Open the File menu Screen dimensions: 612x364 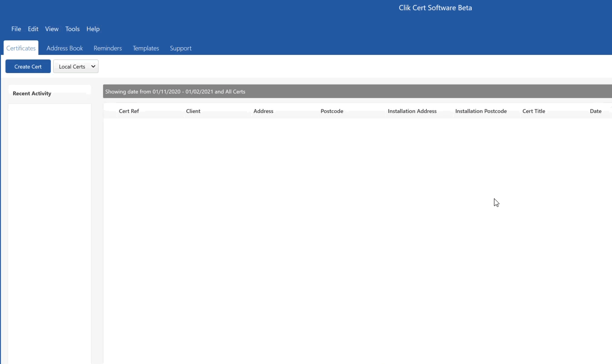tap(16, 29)
